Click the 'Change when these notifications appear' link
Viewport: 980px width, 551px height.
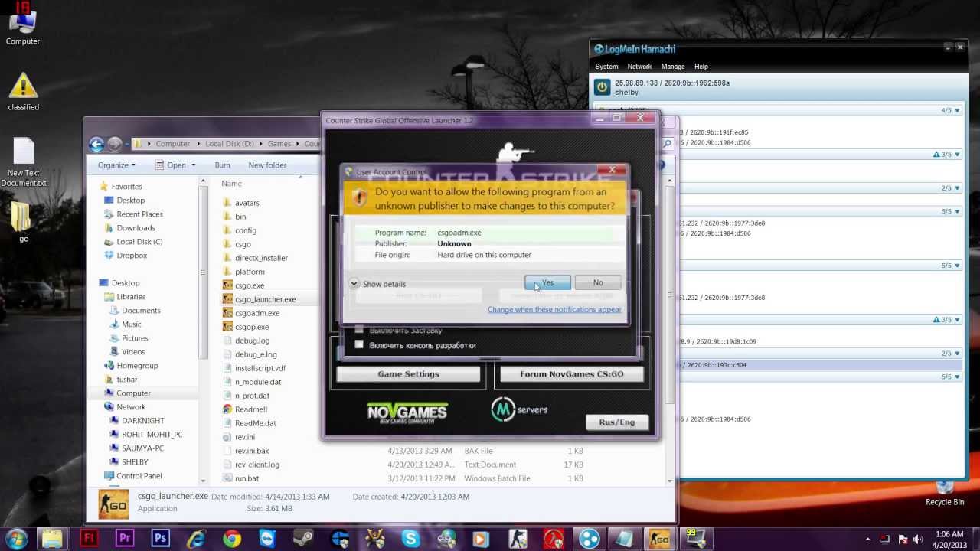pyautogui.click(x=554, y=310)
